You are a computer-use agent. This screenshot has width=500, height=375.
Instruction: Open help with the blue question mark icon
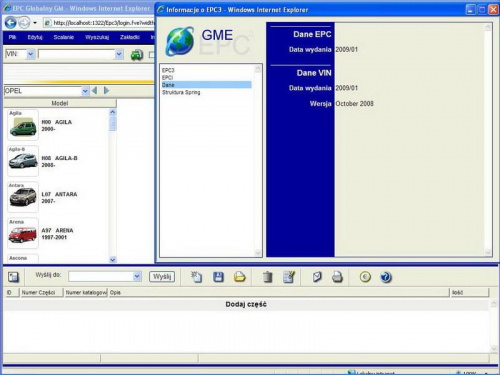click(386, 277)
